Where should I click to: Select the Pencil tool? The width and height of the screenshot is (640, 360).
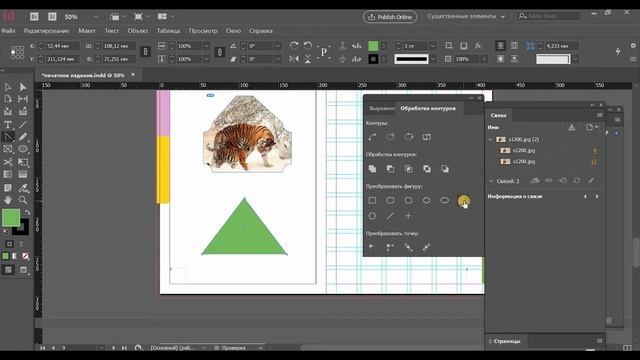click(23, 137)
